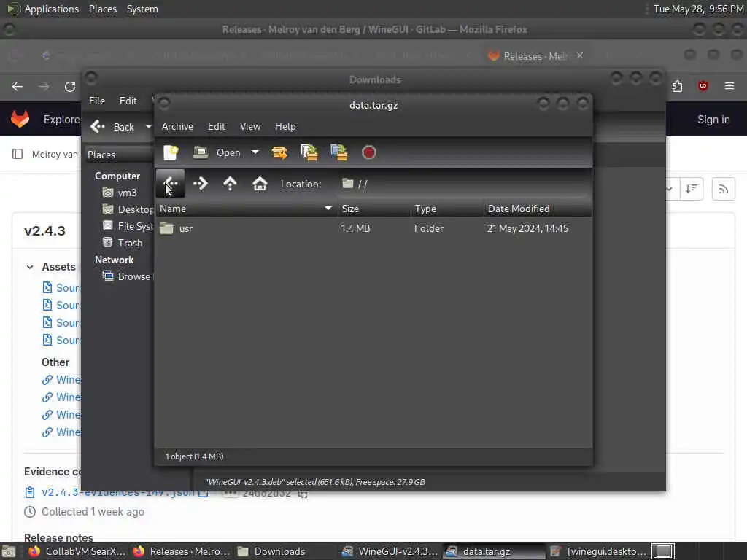Open the Places sidebar selector in Downloads
747x560 pixels.
119,155
